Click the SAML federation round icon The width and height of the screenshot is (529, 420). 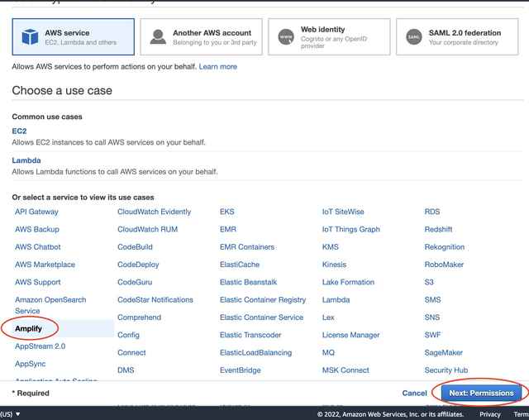click(x=414, y=36)
